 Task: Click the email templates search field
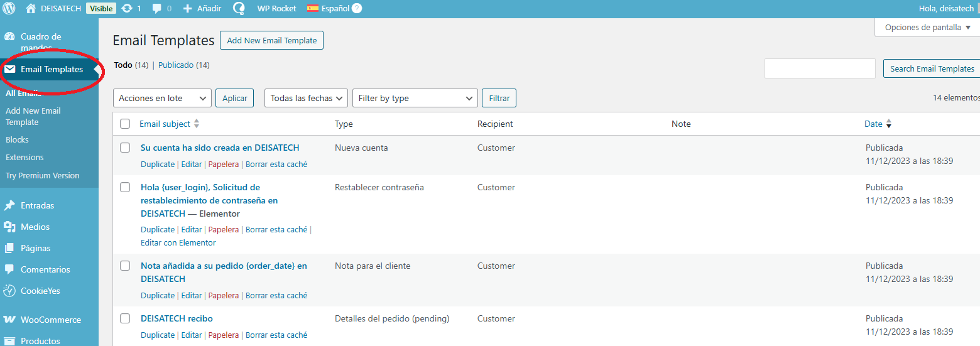tap(819, 69)
